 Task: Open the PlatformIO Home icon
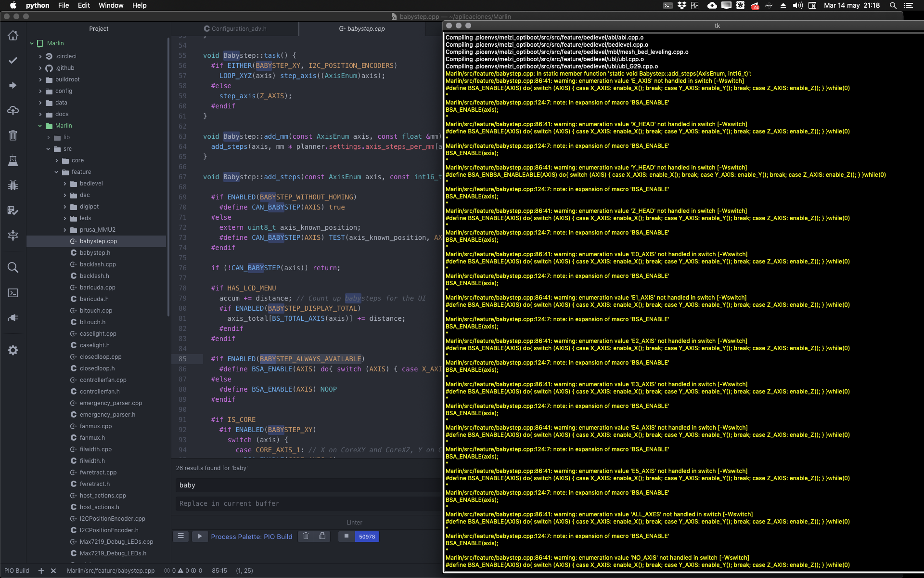point(13,35)
